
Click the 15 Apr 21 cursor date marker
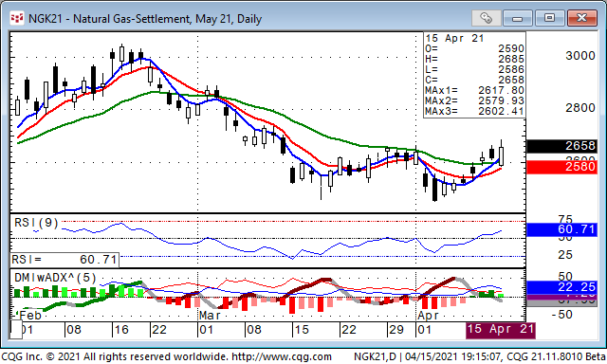pos(501,330)
